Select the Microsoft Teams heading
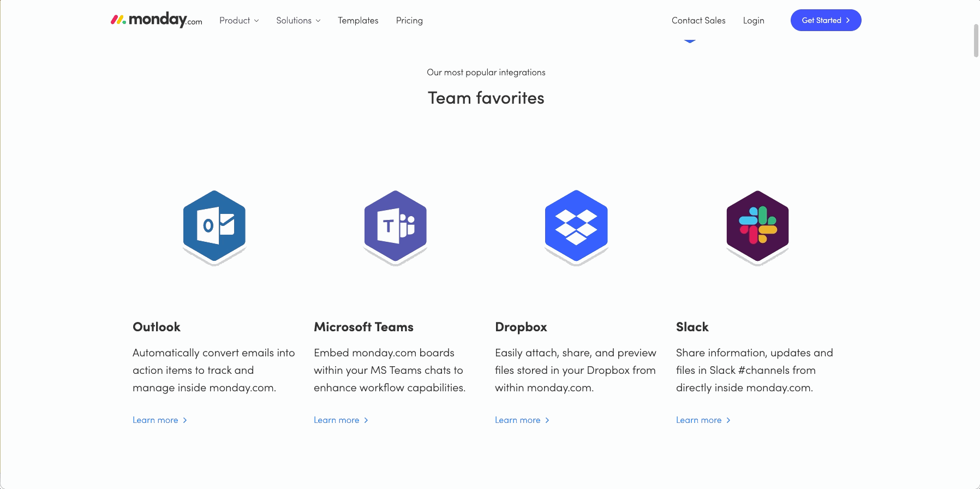980x489 pixels. [363, 327]
